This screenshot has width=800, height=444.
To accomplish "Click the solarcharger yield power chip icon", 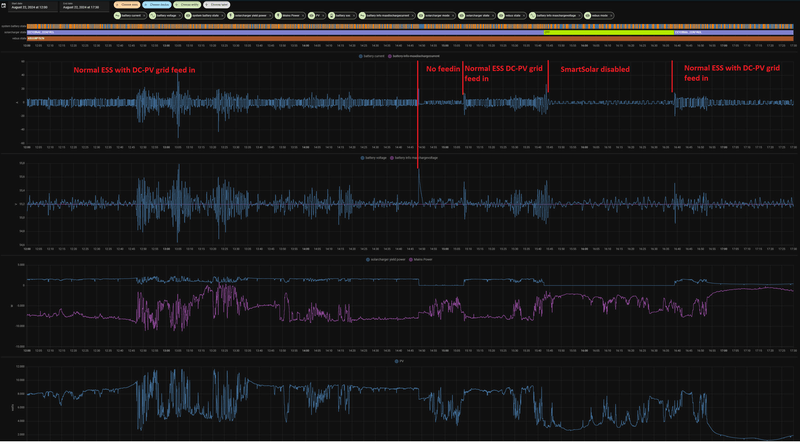I will point(230,15).
